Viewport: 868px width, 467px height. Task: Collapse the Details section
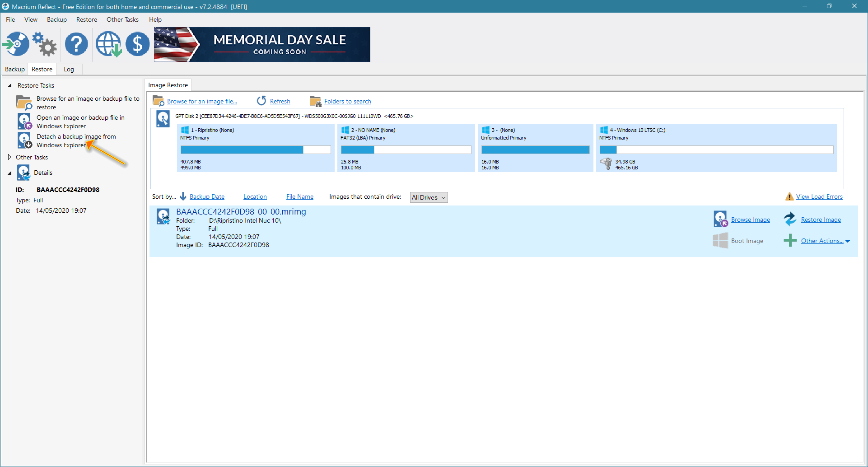pos(9,173)
